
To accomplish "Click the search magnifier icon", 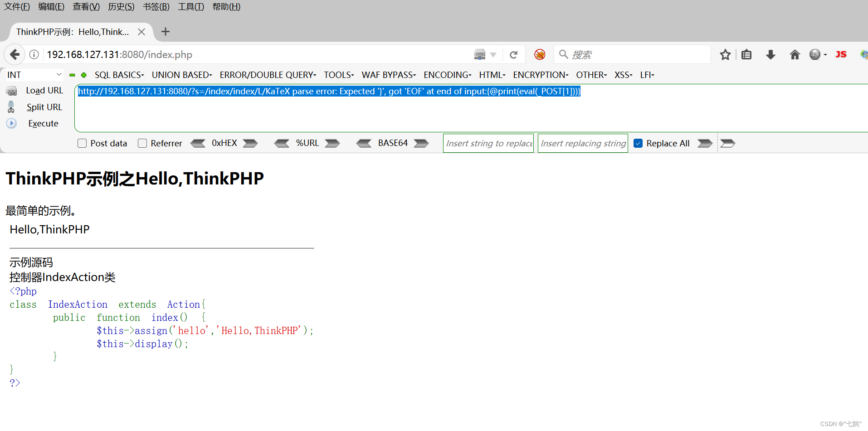I will click(563, 54).
